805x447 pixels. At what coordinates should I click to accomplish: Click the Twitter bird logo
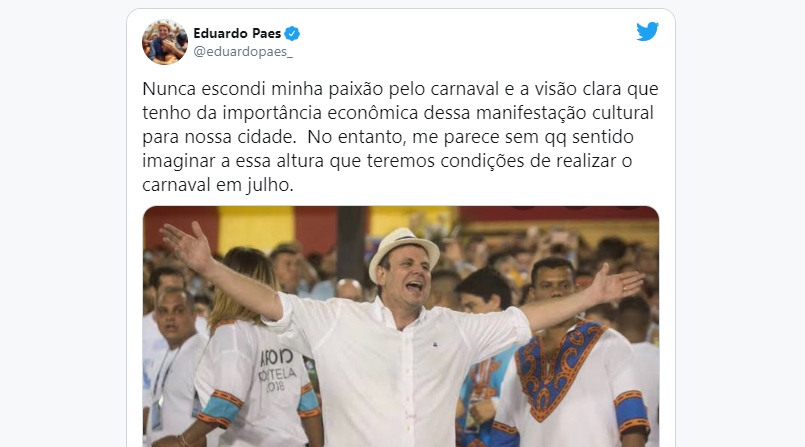coord(647,32)
